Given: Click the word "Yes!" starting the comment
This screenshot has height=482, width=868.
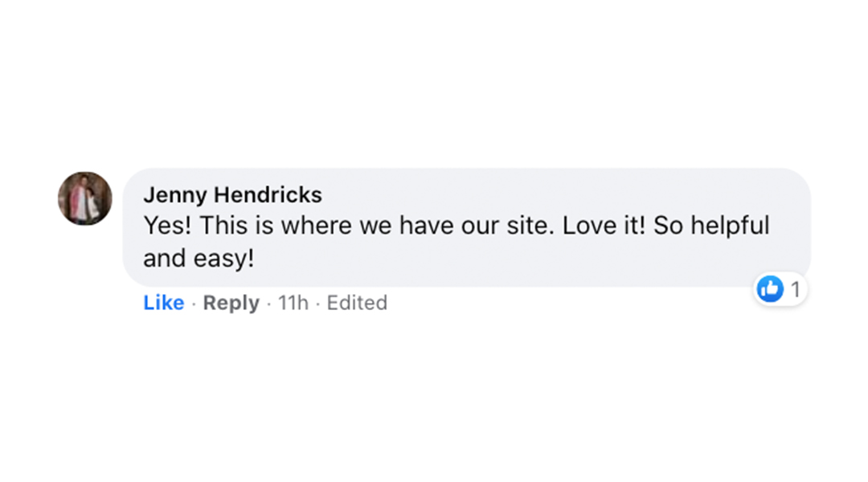Looking at the screenshot, I should [x=167, y=226].
